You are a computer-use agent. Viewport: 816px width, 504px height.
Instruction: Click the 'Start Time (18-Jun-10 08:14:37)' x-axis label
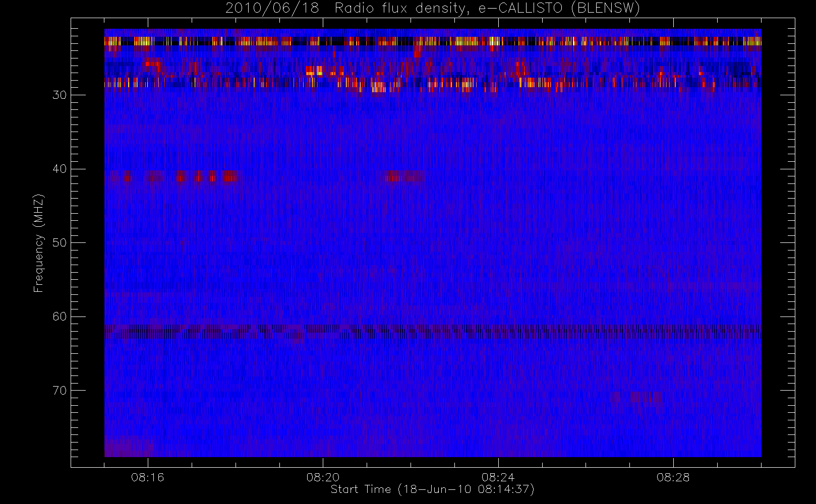pyautogui.click(x=433, y=489)
